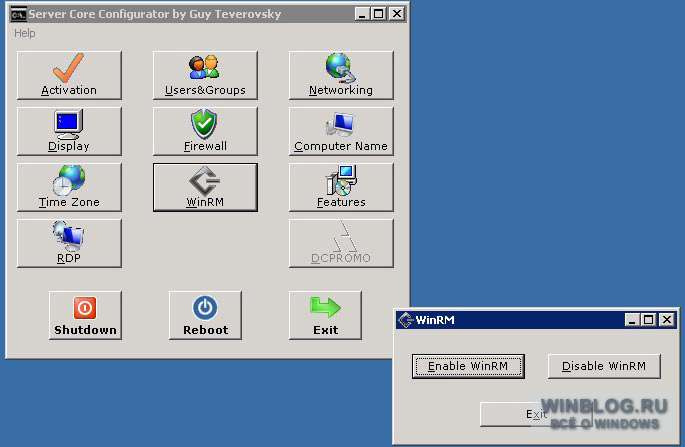
Task: Open Users&Groups settings
Action: click(x=205, y=75)
